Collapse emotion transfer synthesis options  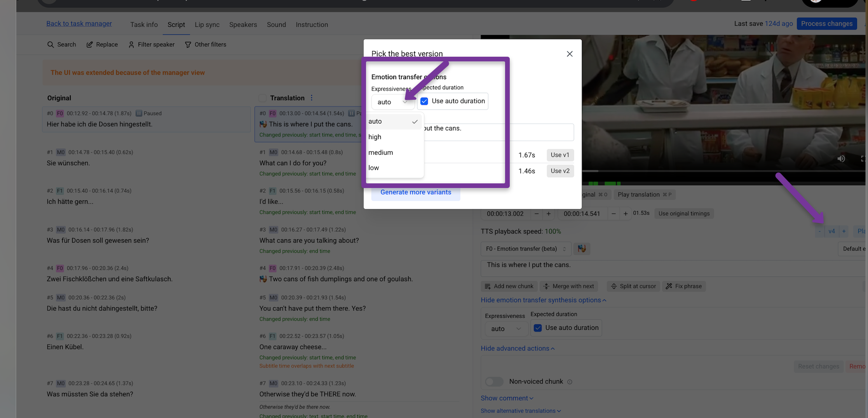543,300
